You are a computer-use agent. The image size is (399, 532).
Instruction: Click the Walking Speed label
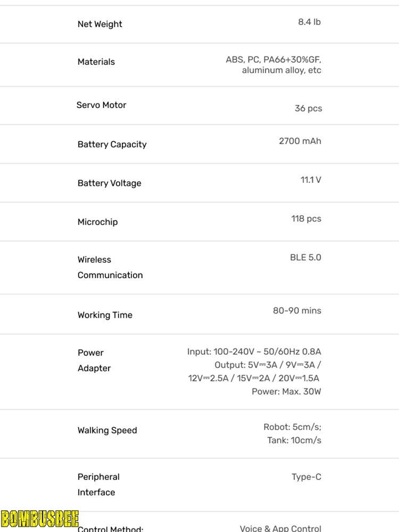(x=107, y=430)
